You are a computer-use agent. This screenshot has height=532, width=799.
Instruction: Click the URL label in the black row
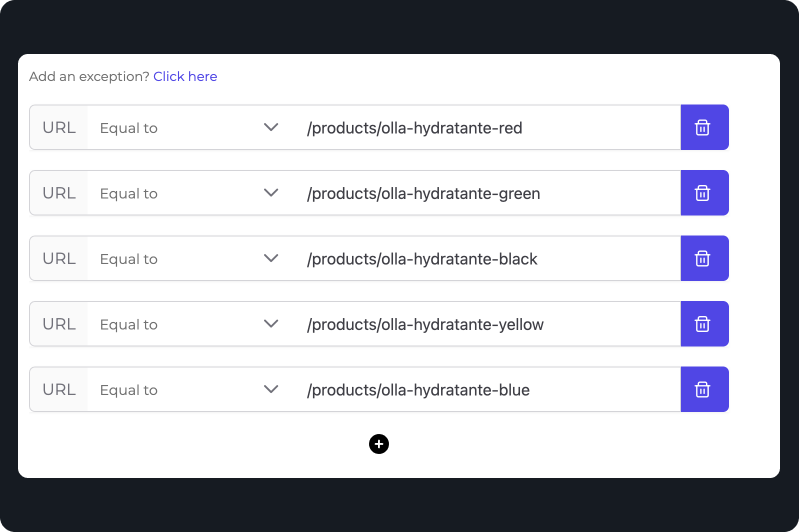pyautogui.click(x=59, y=259)
